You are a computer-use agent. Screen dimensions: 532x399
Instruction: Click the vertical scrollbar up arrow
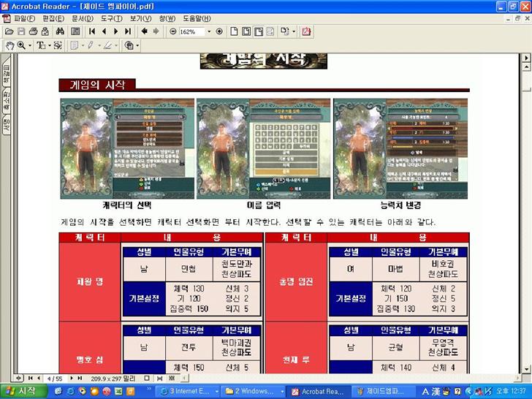pos(526,67)
